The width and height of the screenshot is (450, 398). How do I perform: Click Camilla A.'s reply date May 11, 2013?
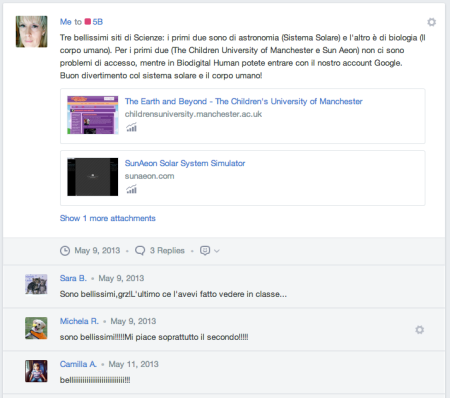pyautogui.click(x=134, y=364)
